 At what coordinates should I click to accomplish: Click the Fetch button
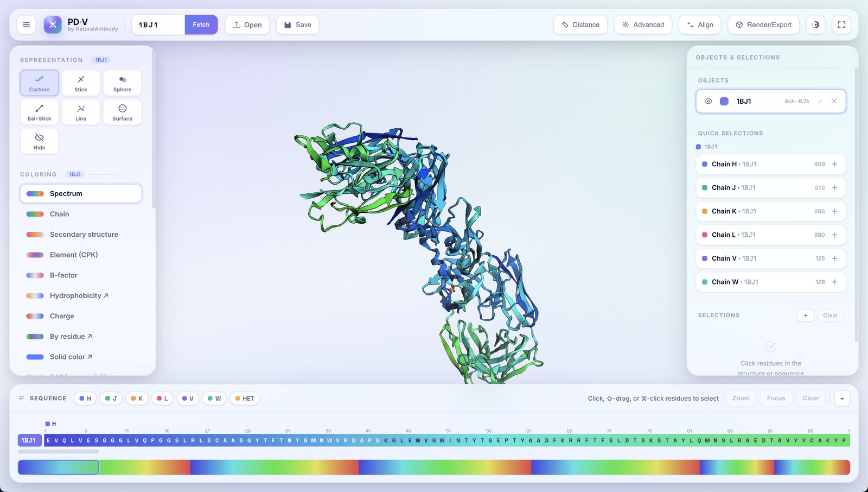(201, 24)
